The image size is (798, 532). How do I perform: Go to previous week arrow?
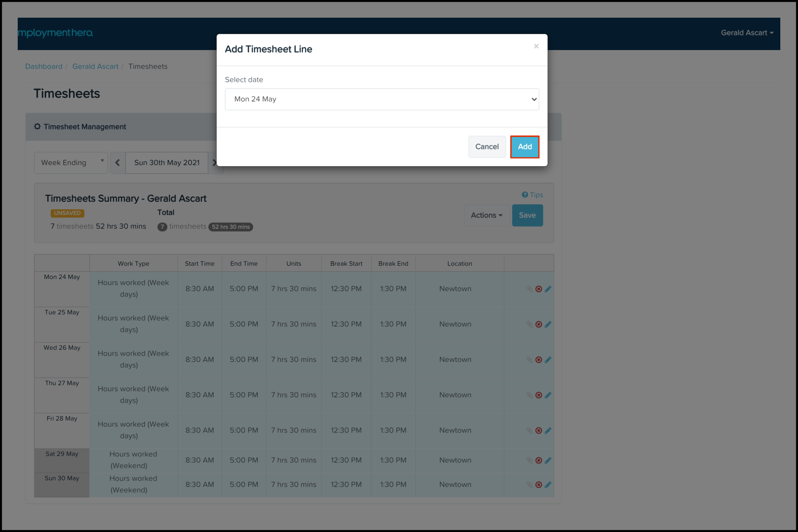(117, 163)
